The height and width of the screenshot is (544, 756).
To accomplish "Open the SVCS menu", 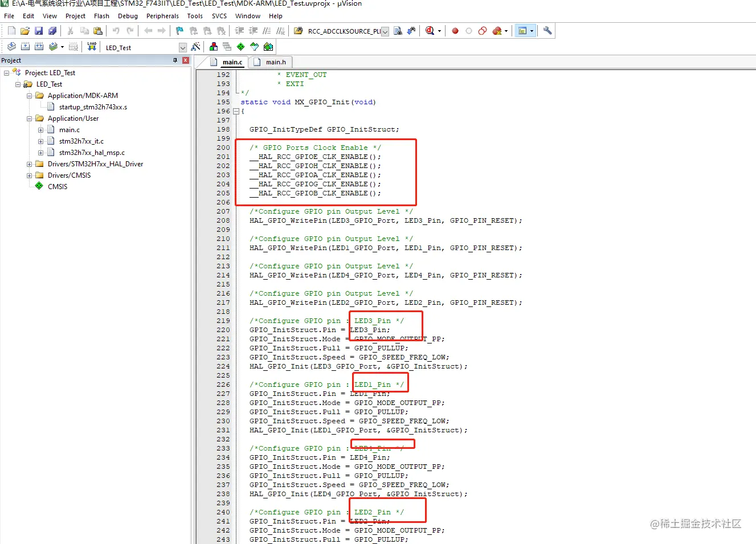I will pos(219,16).
